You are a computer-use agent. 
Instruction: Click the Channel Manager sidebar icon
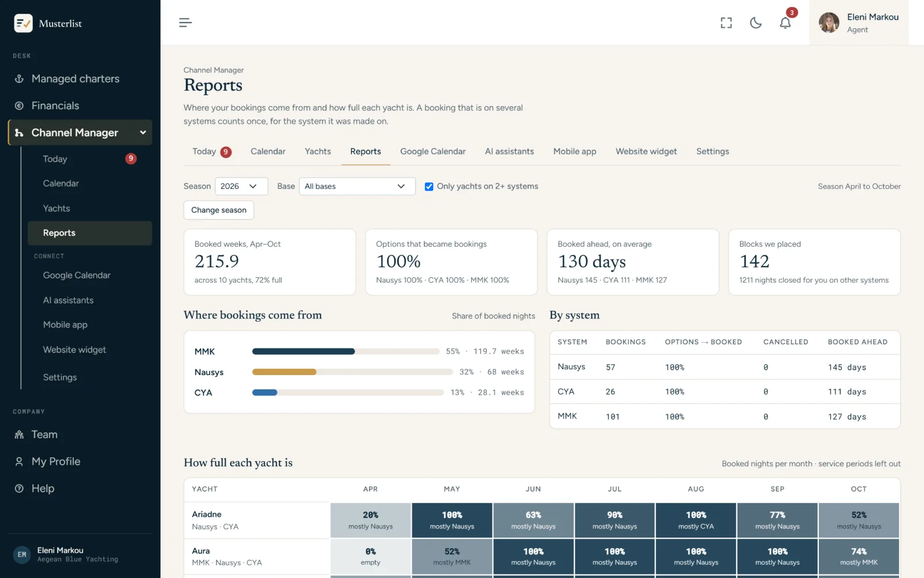[x=19, y=133]
